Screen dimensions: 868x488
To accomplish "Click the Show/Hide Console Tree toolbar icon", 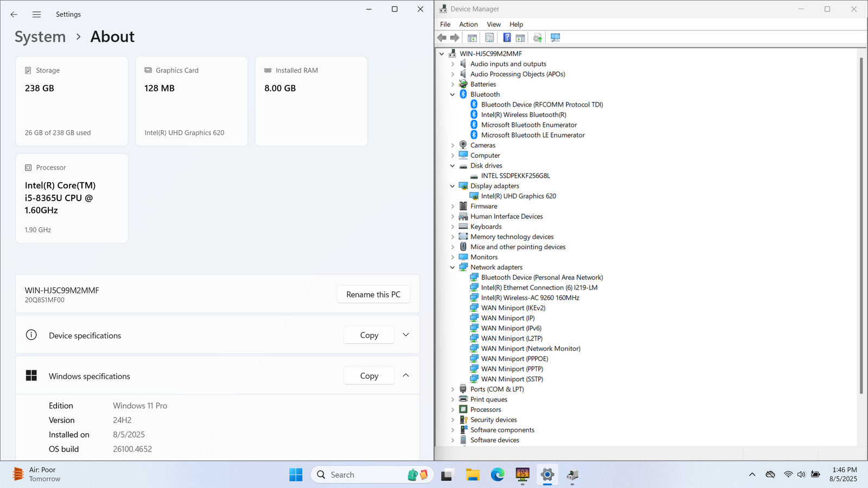I will tap(472, 37).
